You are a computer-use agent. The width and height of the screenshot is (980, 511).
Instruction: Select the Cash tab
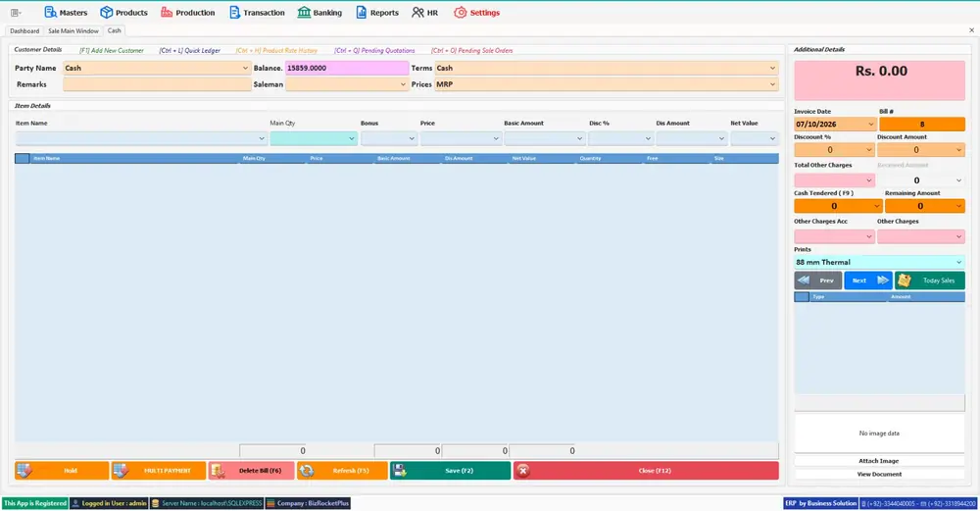[x=115, y=30]
